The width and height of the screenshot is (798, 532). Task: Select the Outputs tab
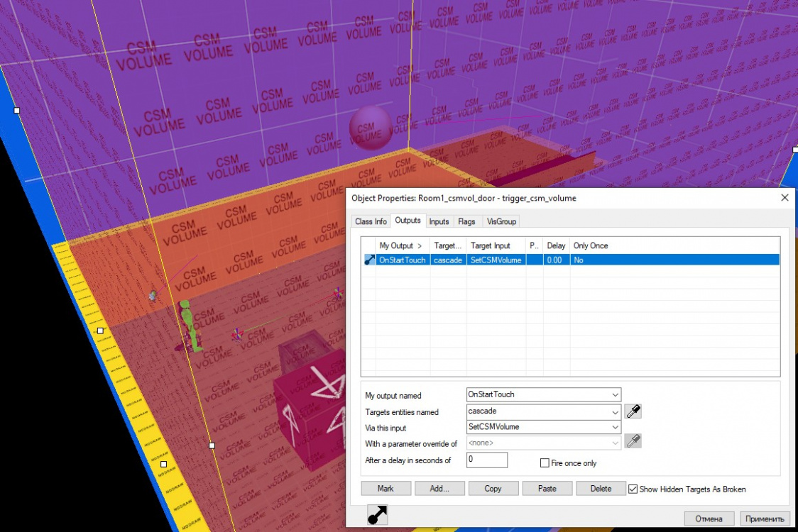[408, 220]
